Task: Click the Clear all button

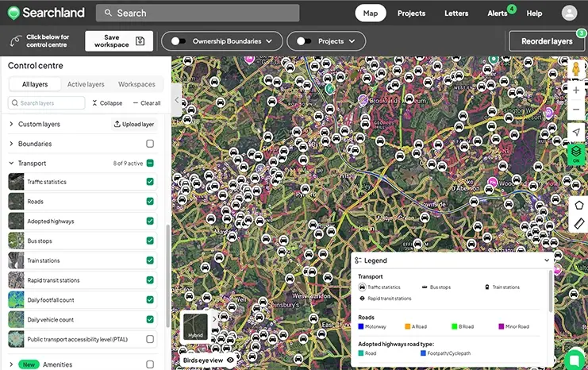Action: pos(147,102)
